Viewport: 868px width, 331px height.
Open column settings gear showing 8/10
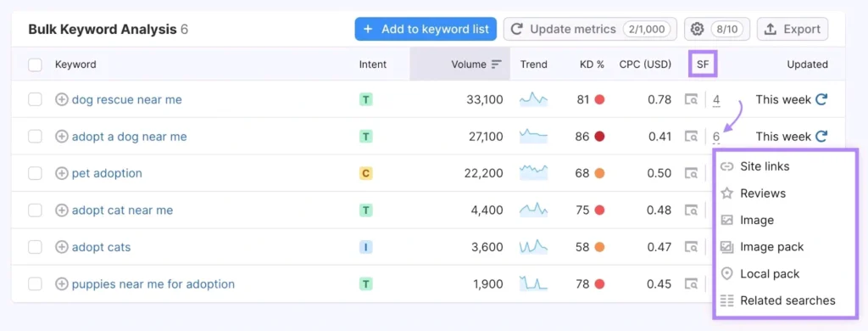click(x=717, y=29)
